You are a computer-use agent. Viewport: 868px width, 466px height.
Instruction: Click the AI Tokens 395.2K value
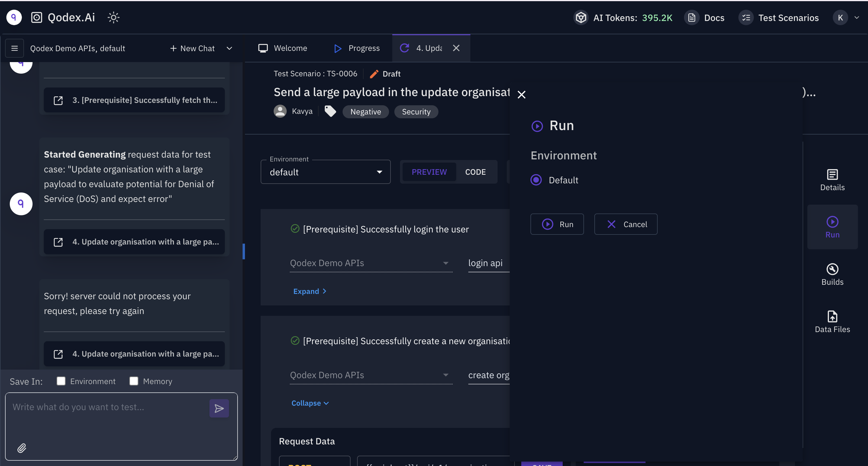pyautogui.click(x=657, y=17)
